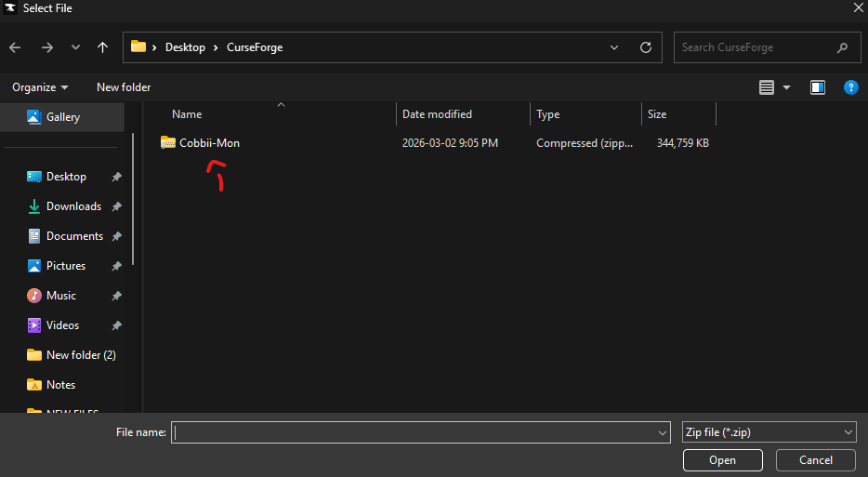The height and width of the screenshot is (477, 868).
Task: Open the File name dropdown arrow
Action: point(663,432)
